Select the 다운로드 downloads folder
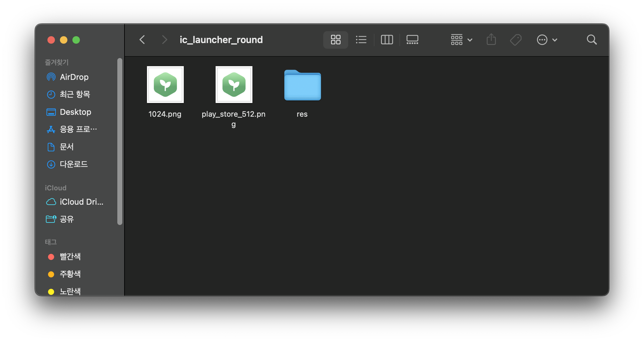This screenshot has height=342, width=644. point(74,164)
